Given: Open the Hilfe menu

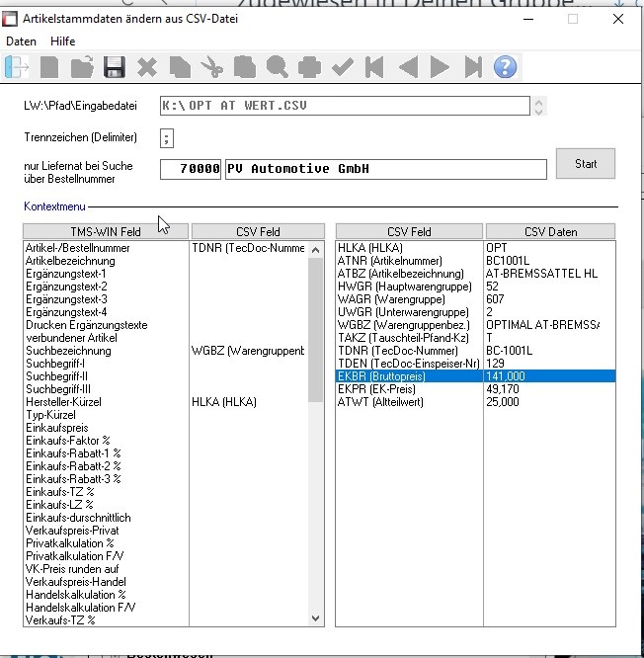Looking at the screenshot, I should tap(62, 41).
